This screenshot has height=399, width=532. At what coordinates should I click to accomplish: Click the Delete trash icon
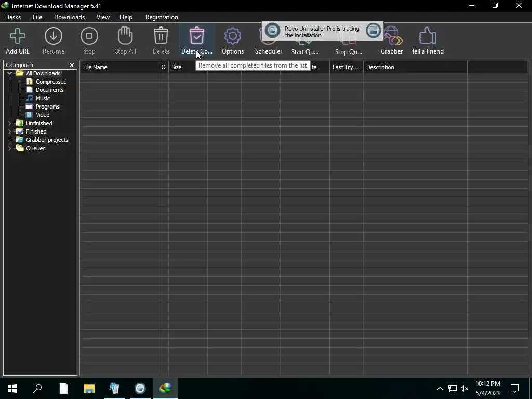(161, 36)
